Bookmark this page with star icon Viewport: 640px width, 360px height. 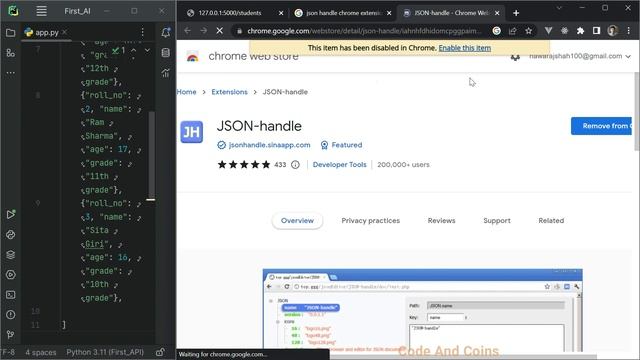click(529, 31)
